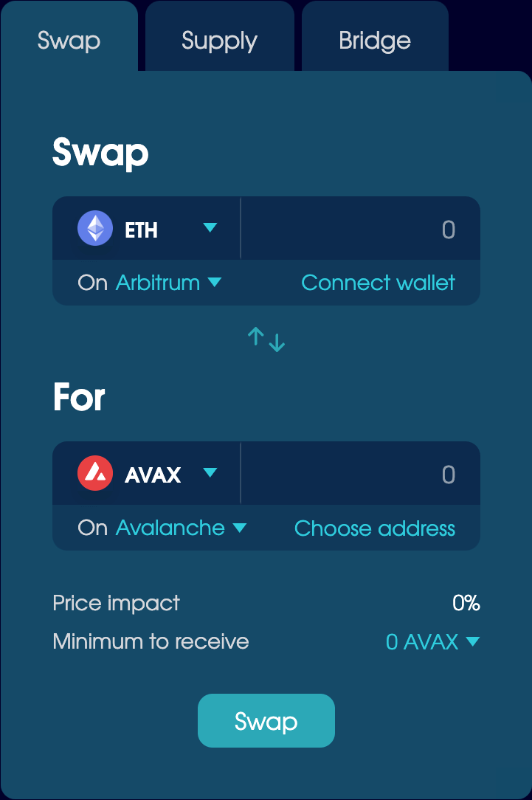Click the small arrow after Avalanche
532x800 pixels.
pyautogui.click(x=239, y=528)
